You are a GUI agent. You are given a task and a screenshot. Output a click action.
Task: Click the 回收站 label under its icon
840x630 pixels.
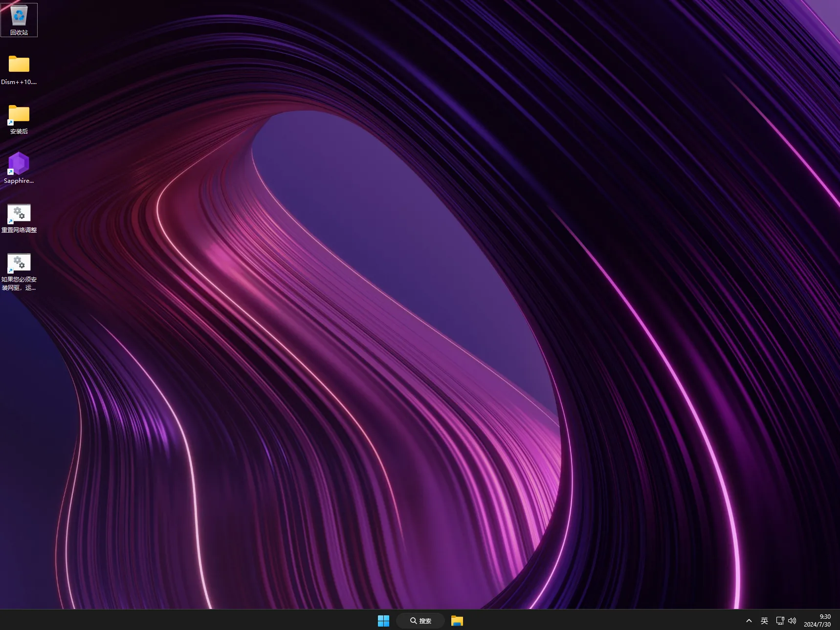click(x=19, y=33)
